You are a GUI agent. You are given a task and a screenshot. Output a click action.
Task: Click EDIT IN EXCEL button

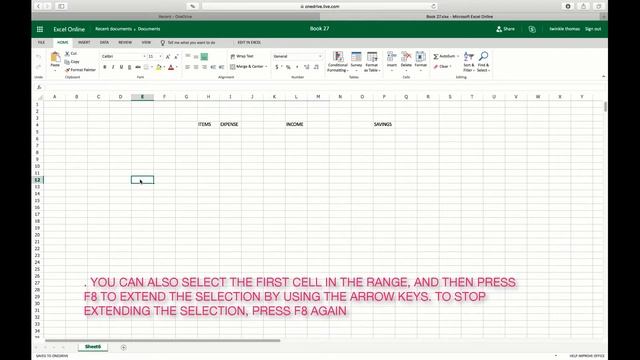[249, 42]
